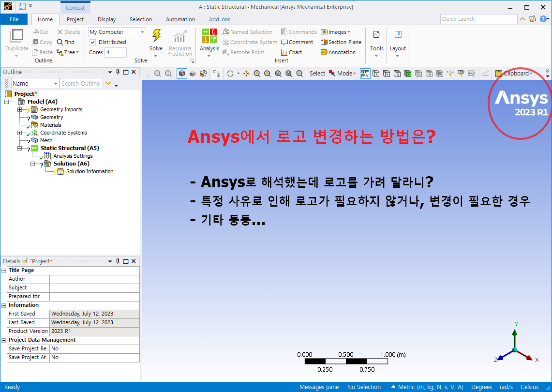Collapse the Title Page details section
552x392 pixels.
pos(4,271)
